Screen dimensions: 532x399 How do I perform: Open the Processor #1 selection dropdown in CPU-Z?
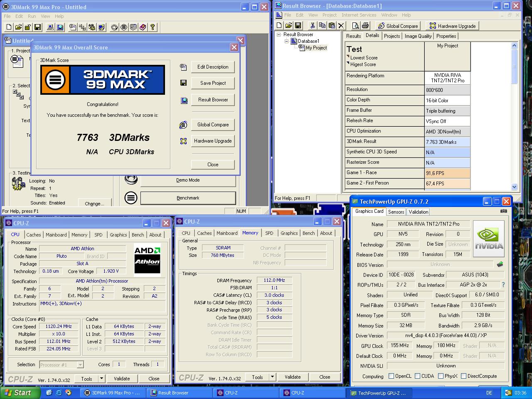point(80,365)
